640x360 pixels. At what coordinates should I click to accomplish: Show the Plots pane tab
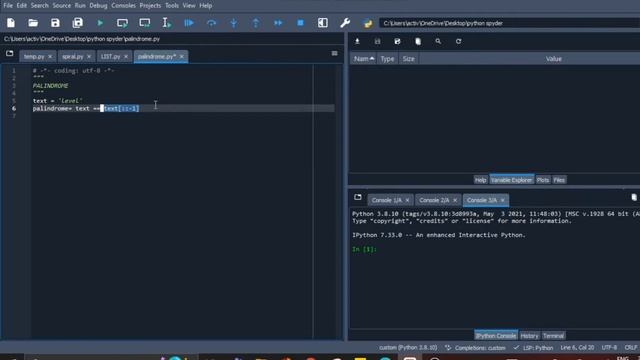coord(543,180)
